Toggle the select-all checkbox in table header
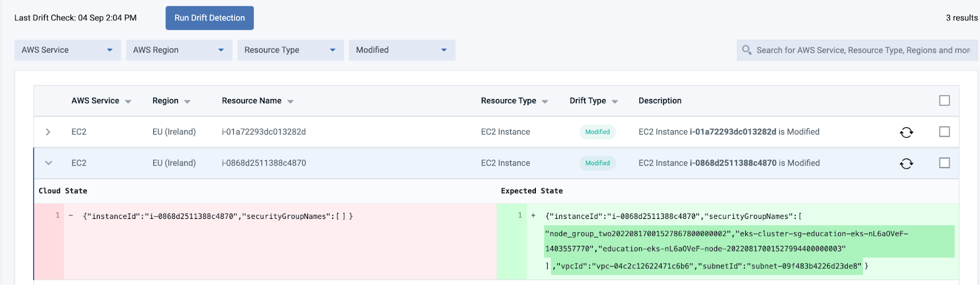Viewport: 980px width, 285px height. coord(944,100)
